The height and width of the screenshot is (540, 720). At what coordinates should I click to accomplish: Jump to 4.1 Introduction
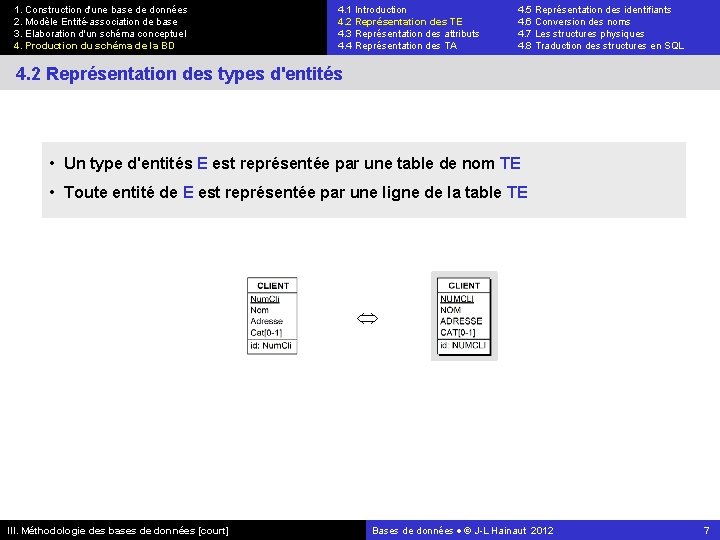(372, 10)
